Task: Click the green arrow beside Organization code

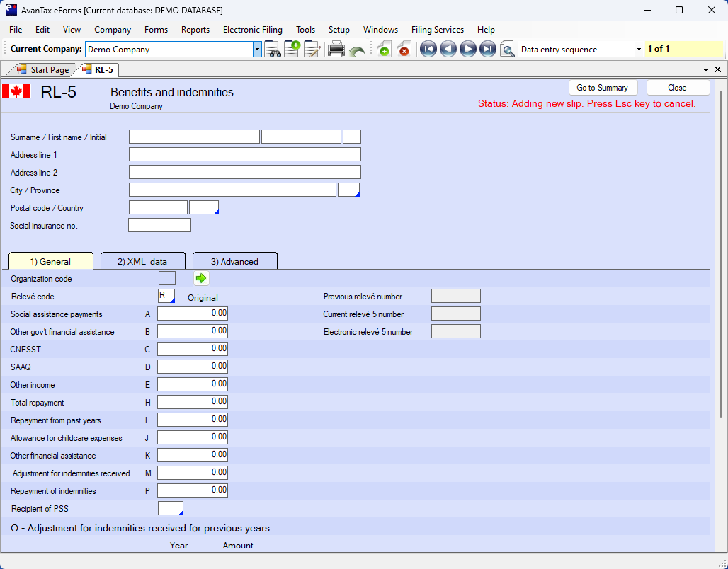Action: tap(201, 279)
